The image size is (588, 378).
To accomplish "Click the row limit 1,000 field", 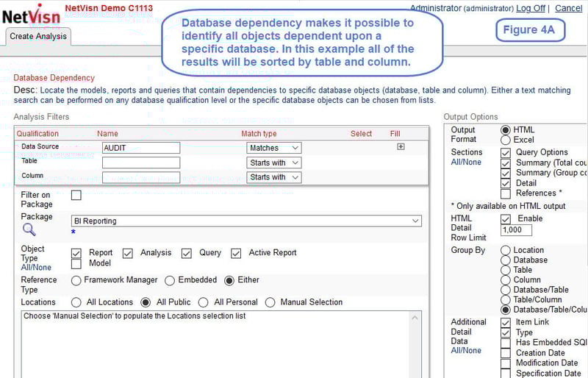I will click(x=516, y=230).
